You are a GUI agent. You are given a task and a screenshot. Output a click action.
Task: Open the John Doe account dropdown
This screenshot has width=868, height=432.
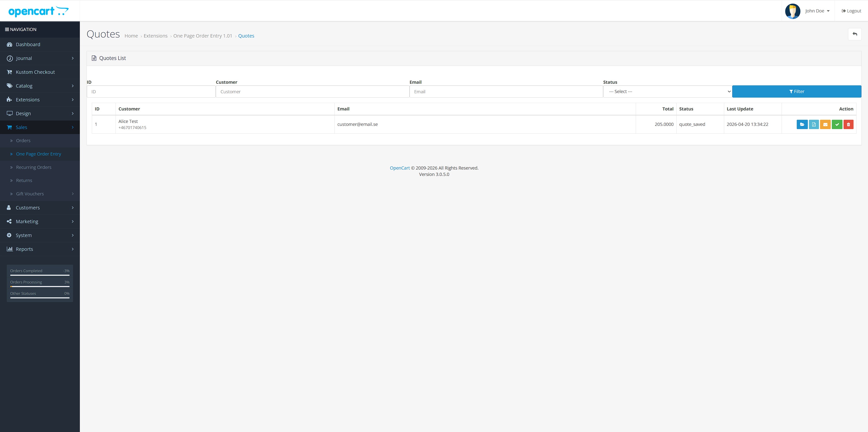point(816,10)
